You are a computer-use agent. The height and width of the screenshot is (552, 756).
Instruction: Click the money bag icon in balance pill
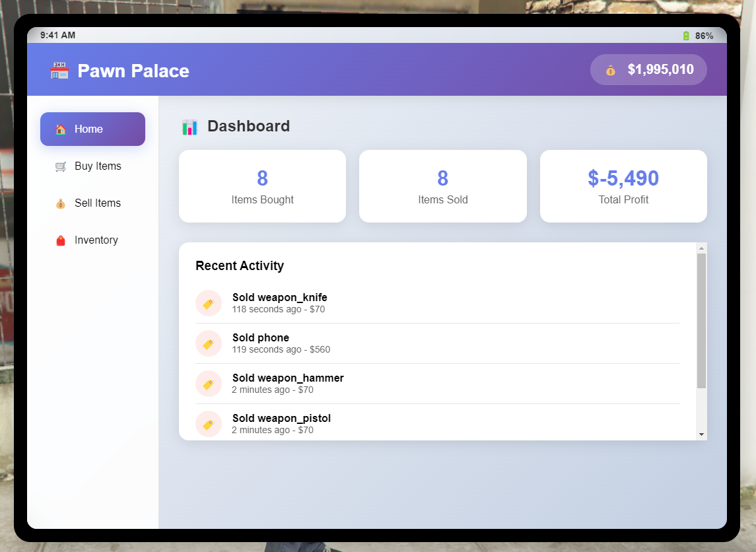tap(610, 70)
